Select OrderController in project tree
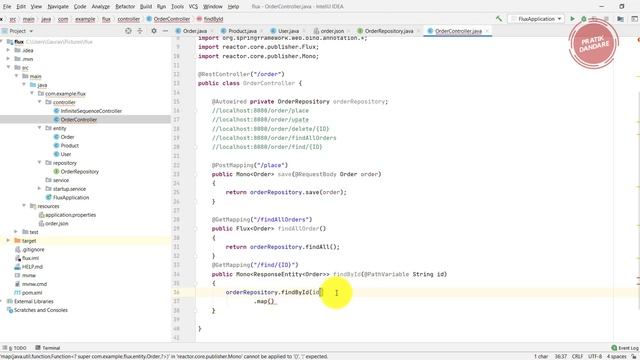Viewport: 640px width, 360px height. [78, 120]
